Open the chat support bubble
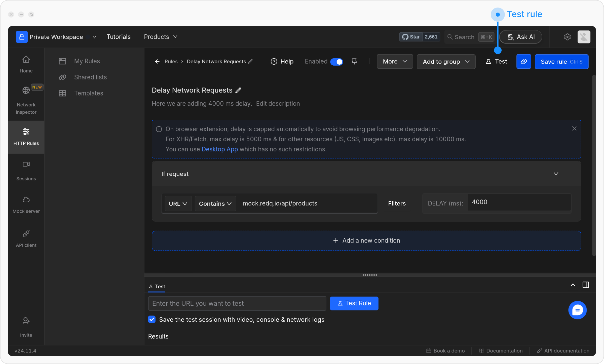The image size is (604, 364). click(577, 310)
